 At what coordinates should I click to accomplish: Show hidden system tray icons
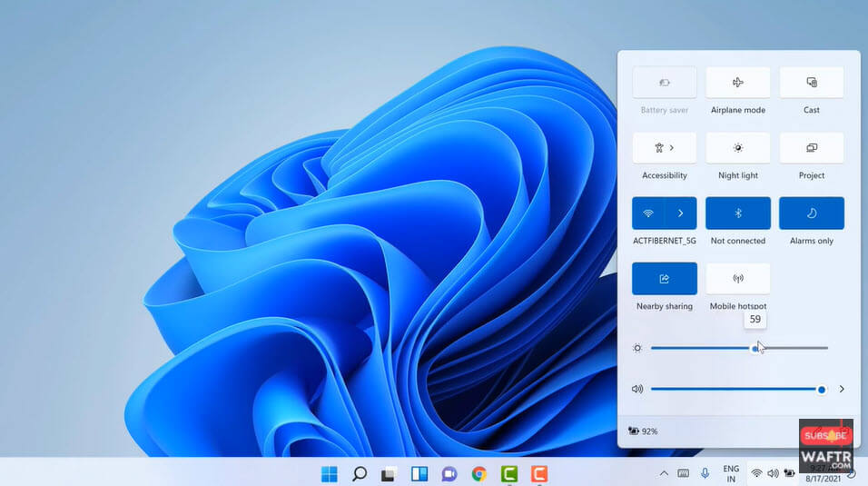point(664,473)
